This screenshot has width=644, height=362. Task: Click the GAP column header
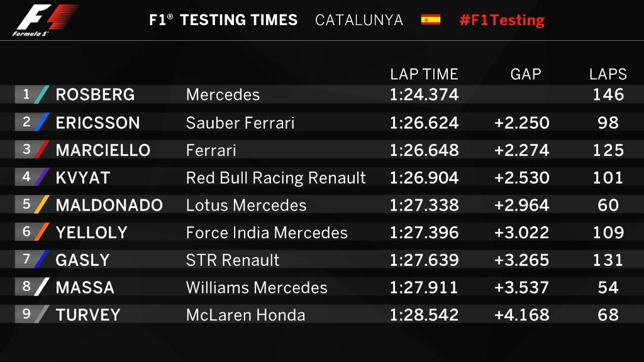526,74
